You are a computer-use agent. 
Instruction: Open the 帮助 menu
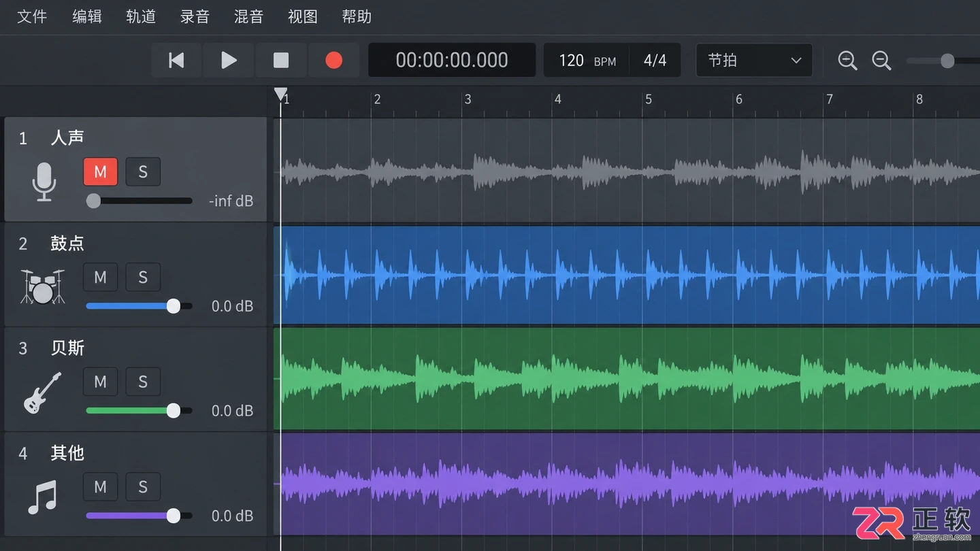[357, 16]
